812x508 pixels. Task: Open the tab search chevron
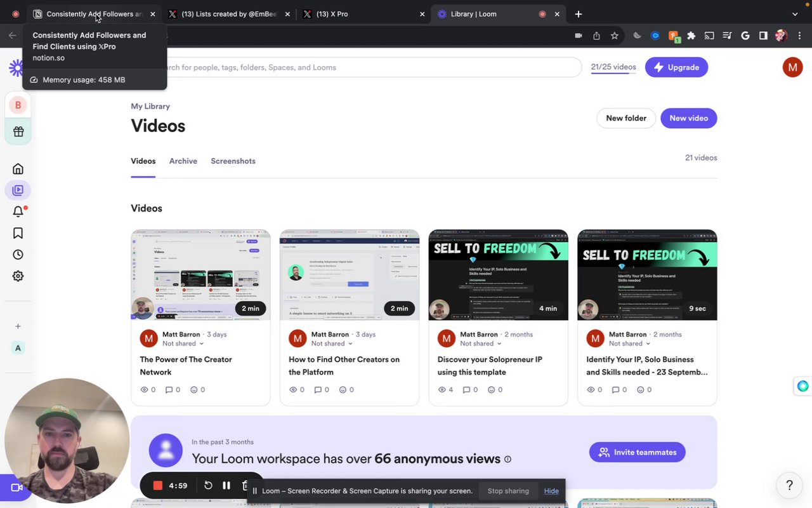coord(795,14)
